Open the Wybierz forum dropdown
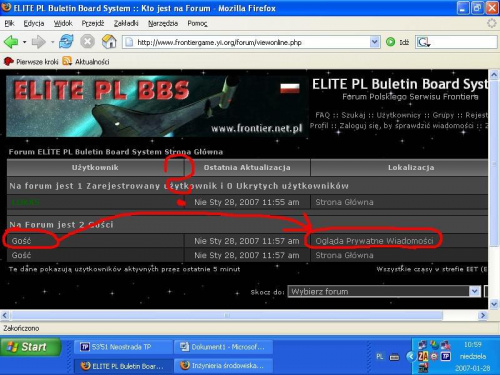500x375 pixels. (384, 291)
